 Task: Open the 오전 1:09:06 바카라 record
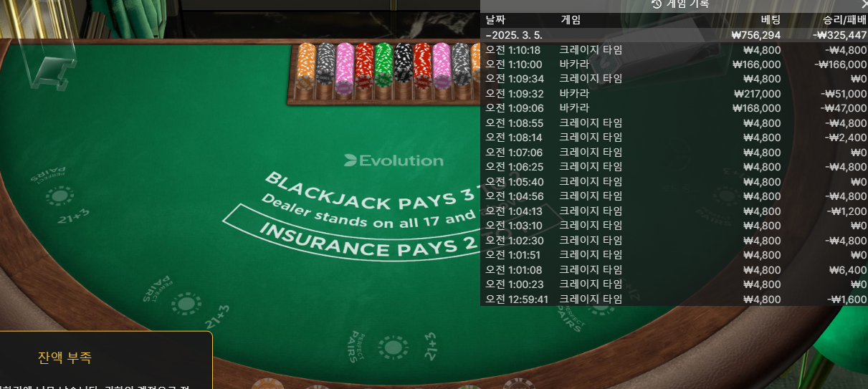674,108
